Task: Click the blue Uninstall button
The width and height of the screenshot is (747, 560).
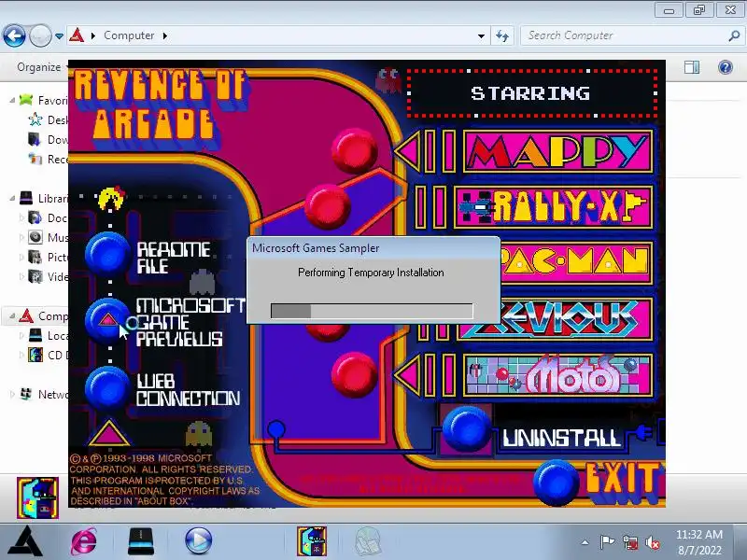Action: tap(466, 428)
